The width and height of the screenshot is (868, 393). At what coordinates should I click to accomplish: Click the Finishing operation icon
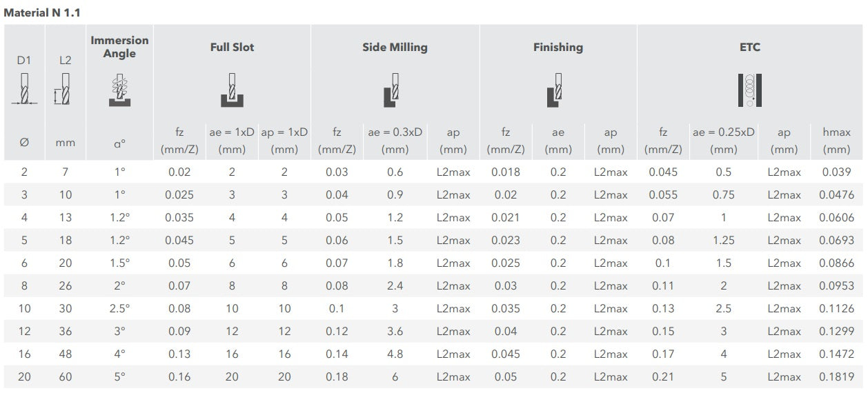point(556,90)
